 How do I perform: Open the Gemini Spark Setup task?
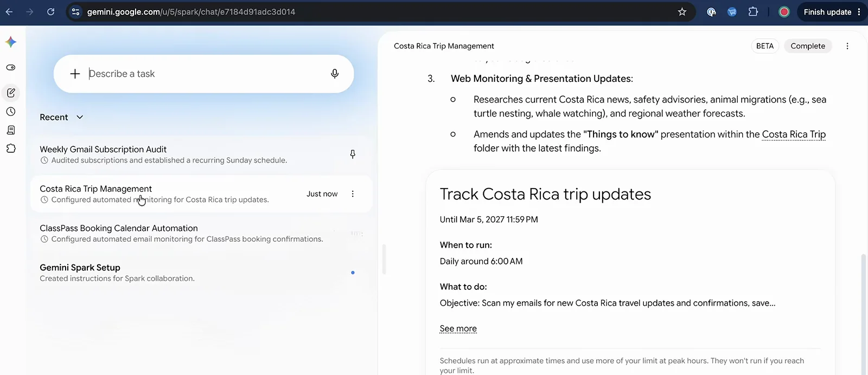[201, 273]
